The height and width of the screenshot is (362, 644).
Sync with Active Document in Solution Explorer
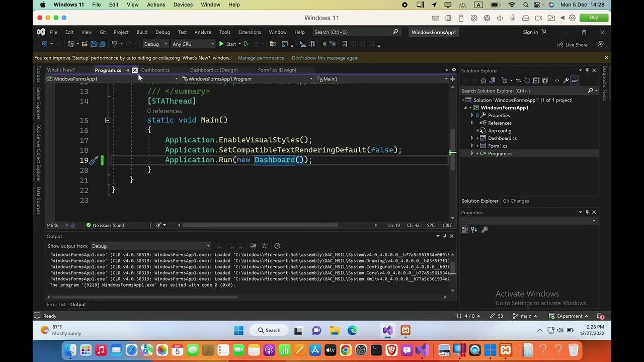518,80
